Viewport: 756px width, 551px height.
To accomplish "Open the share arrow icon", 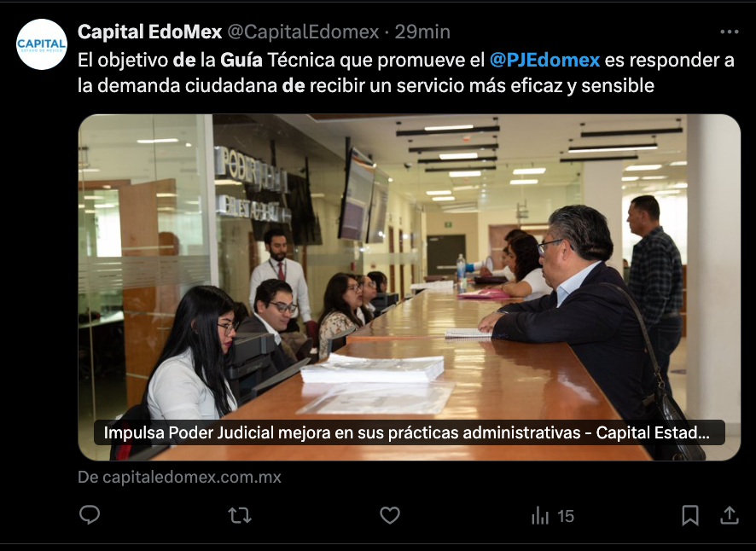I will tap(730, 515).
